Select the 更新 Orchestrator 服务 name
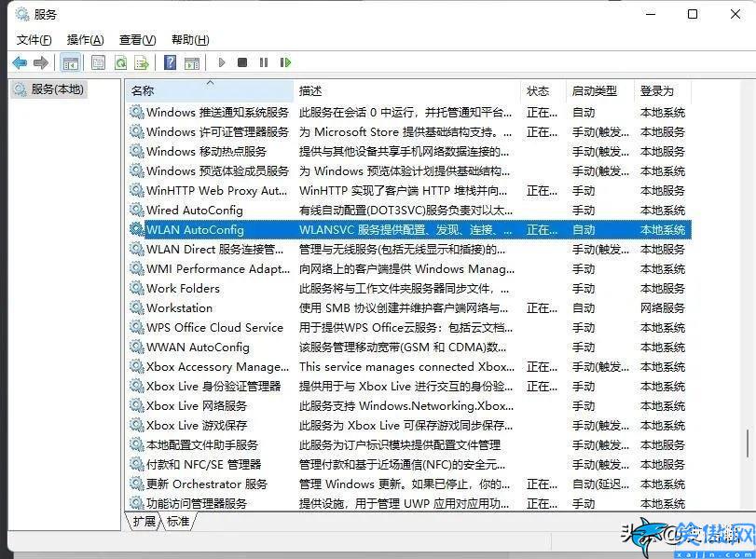 [x=206, y=484]
